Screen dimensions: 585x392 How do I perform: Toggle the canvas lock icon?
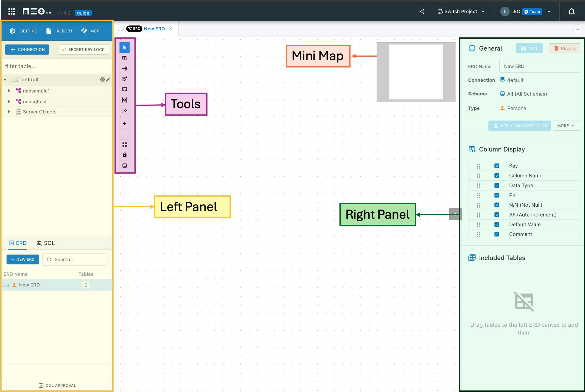[x=125, y=155]
